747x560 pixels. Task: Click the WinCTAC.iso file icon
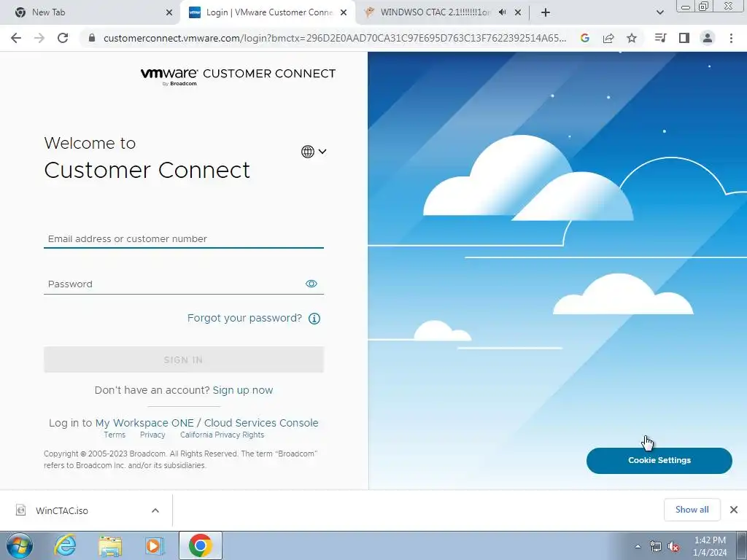tap(21, 510)
